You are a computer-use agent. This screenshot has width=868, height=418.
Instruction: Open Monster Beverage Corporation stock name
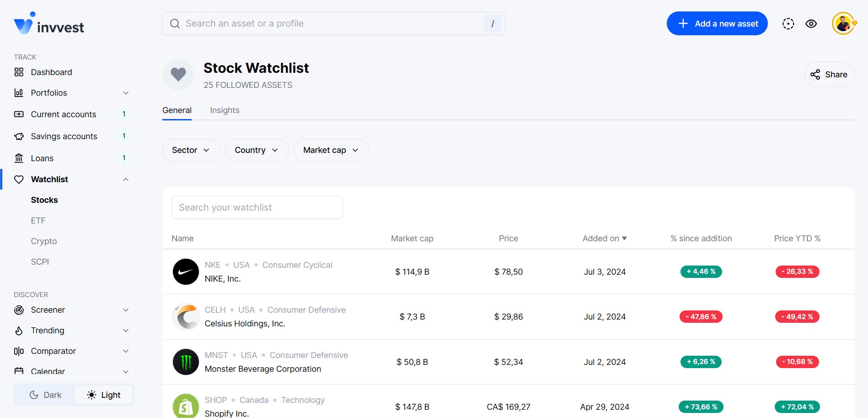pos(263,369)
